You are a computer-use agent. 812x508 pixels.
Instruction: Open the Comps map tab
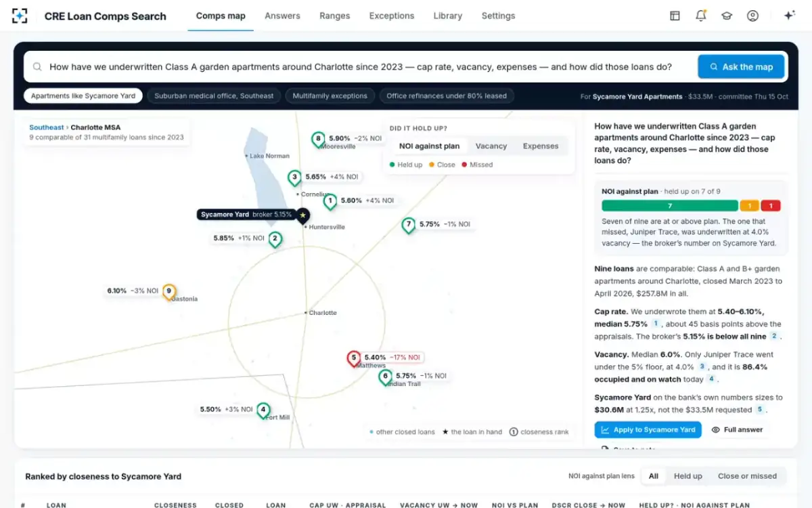click(221, 16)
